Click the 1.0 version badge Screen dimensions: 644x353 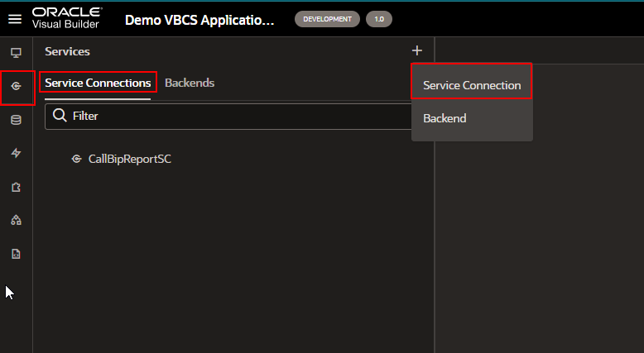379,19
